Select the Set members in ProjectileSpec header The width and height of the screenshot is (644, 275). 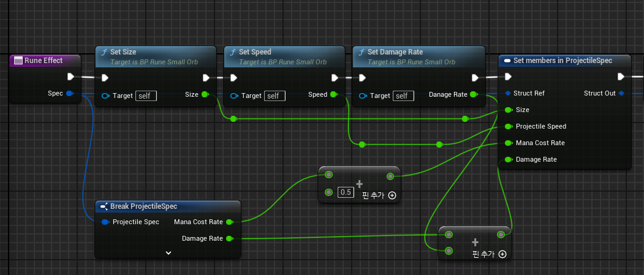pos(563,61)
